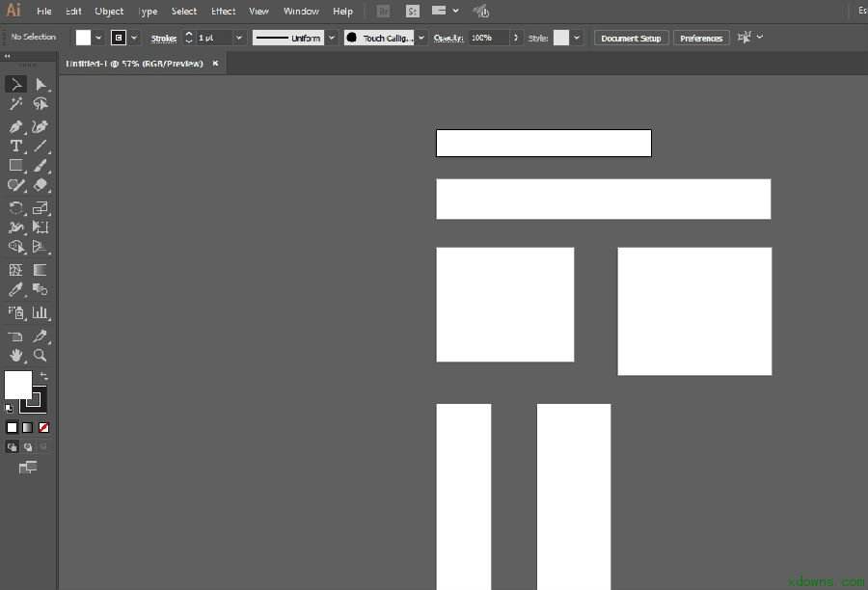Select the Magic Wand tool
Image resolution: width=868 pixels, height=590 pixels.
click(16, 104)
